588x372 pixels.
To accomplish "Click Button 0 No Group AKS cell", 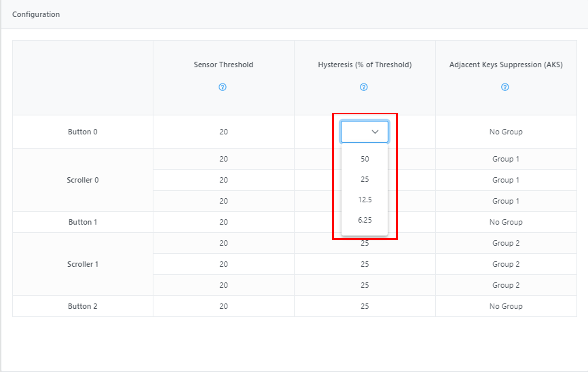I will pos(506,132).
